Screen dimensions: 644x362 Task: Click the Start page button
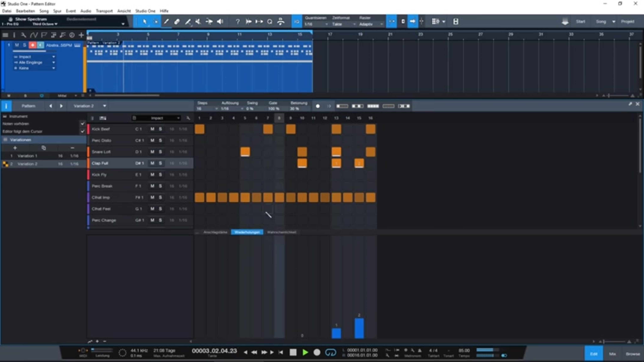click(580, 22)
